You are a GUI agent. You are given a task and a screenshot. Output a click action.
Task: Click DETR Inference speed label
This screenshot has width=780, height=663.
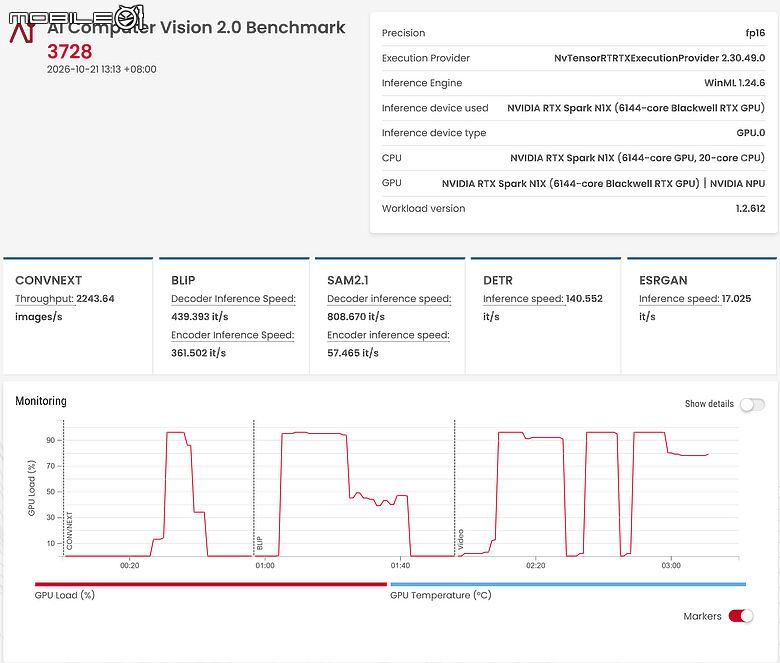pos(523,298)
